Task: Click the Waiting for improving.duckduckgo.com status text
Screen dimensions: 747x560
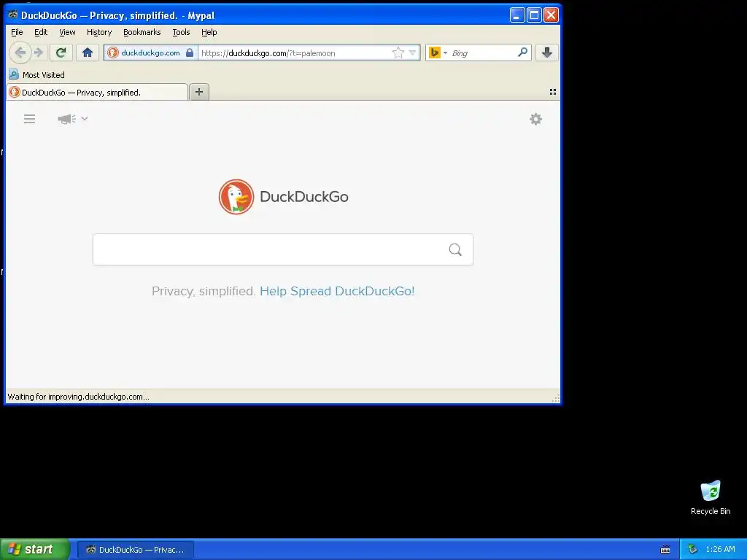Action: [78, 397]
